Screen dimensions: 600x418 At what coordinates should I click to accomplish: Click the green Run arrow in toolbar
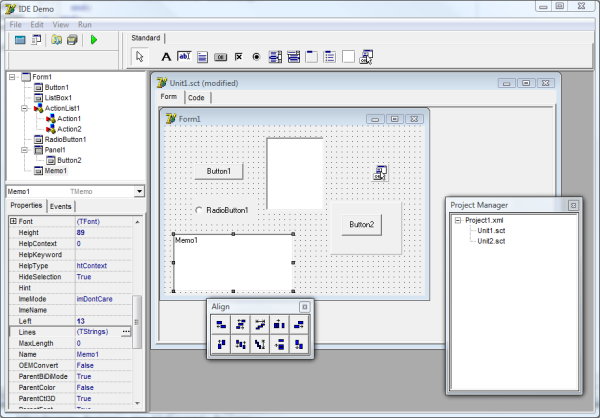[x=94, y=40]
